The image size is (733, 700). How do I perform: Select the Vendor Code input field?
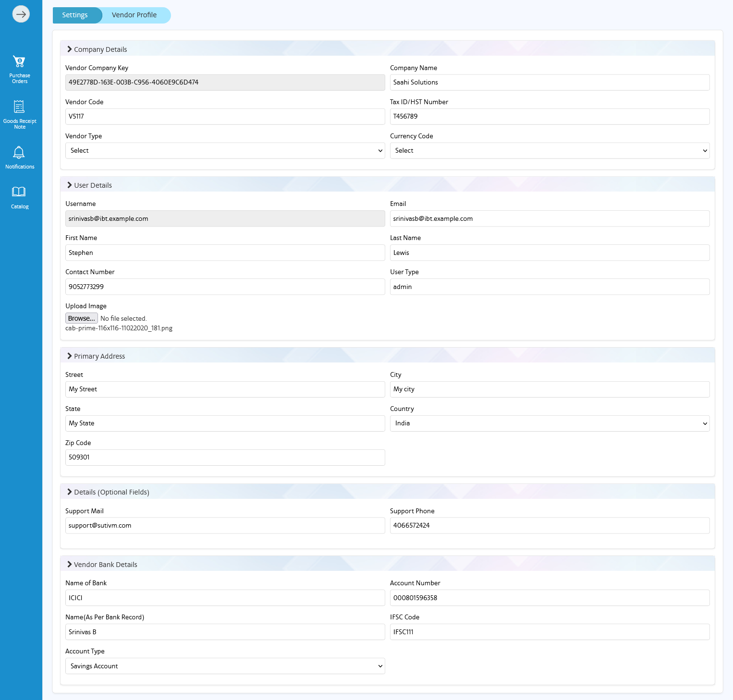click(224, 116)
